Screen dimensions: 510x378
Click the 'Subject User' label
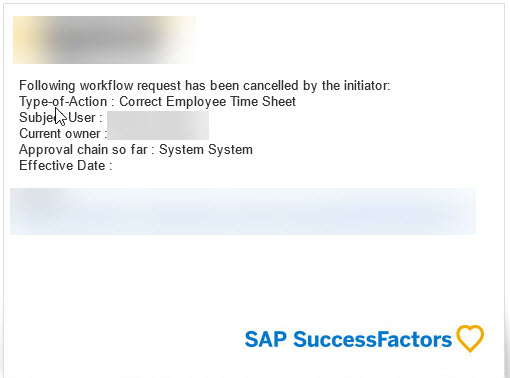coord(57,118)
